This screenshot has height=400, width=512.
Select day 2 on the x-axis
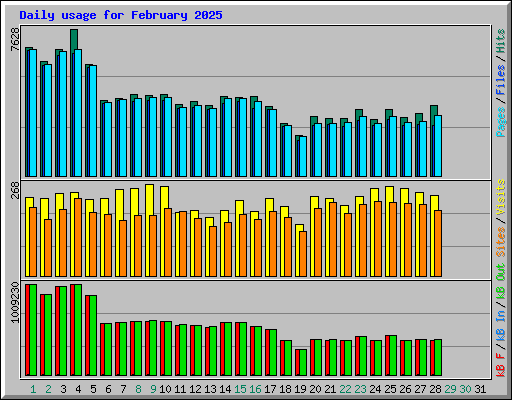pyautogui.click(x=48, y=389)
